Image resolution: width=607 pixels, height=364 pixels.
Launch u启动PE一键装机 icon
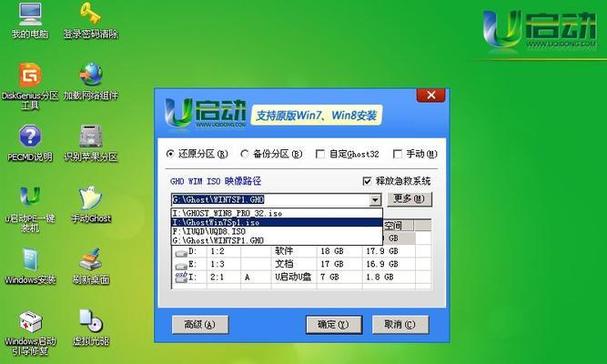[30, 209]
